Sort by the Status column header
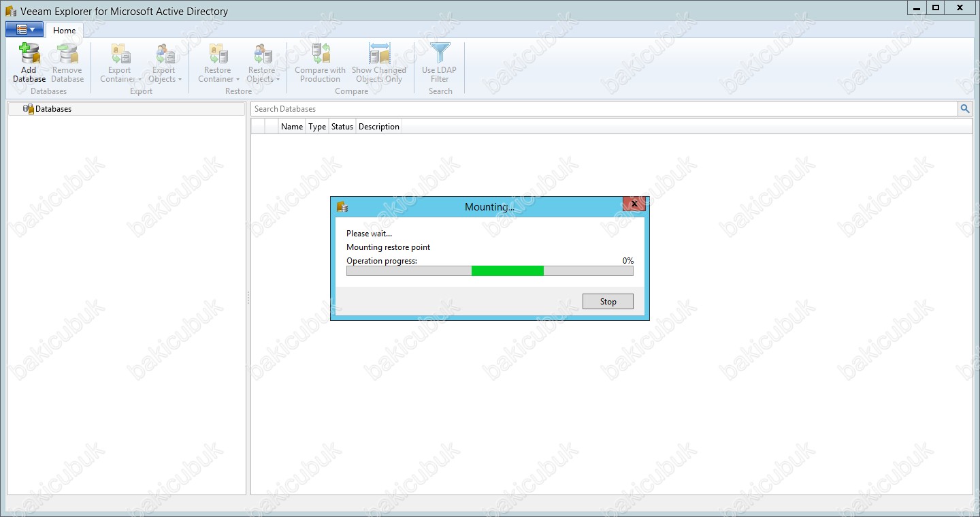 click(342, 127)
